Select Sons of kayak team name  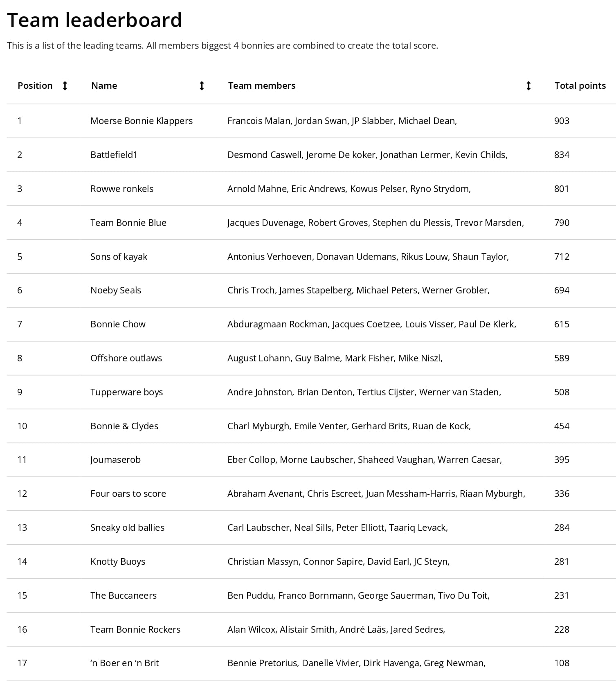pos(119,257)
